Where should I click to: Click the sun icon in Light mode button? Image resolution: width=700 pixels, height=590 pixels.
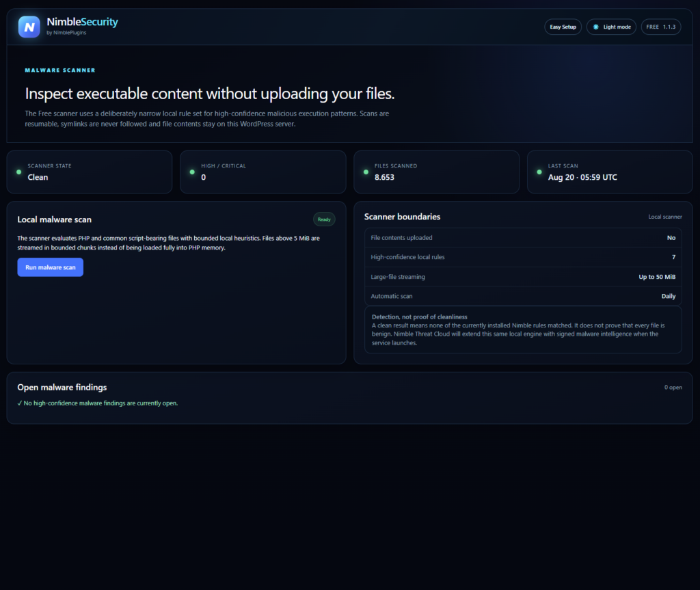coord(595,27)
